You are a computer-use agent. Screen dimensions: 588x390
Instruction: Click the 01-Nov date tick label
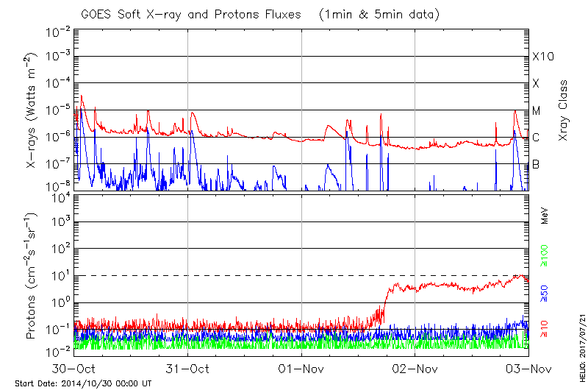tap(301, 367)
